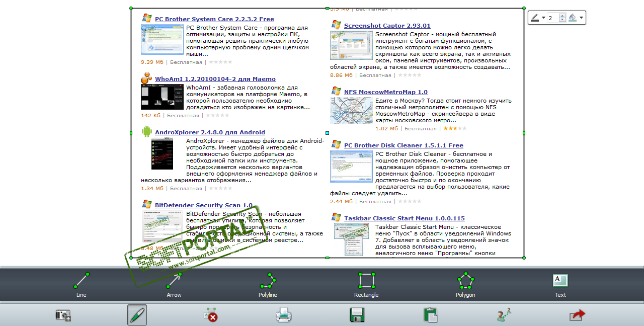Click the fill color bucket icon
This screenshot has height=326, width=644.
tap(573, 18)
